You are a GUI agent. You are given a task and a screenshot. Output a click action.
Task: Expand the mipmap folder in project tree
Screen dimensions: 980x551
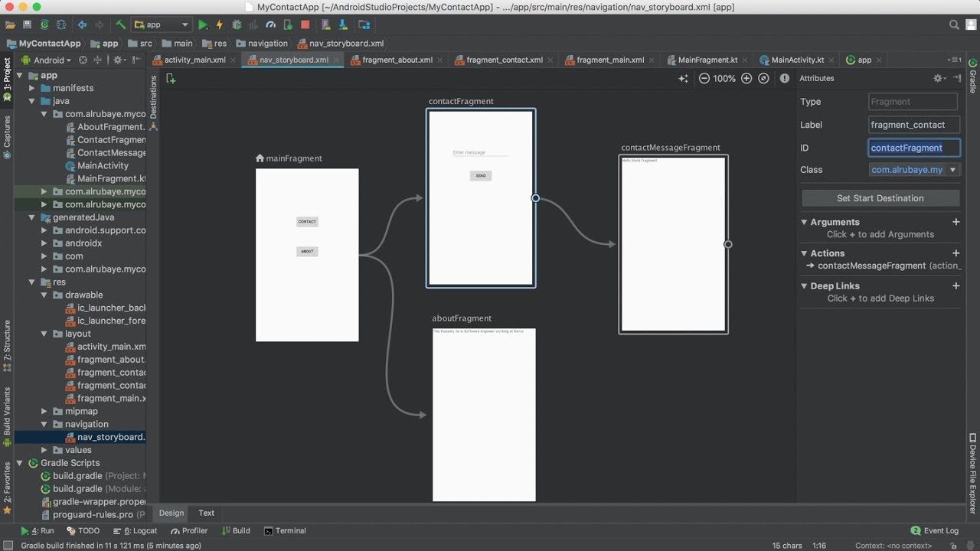click(x=44, y=411)
